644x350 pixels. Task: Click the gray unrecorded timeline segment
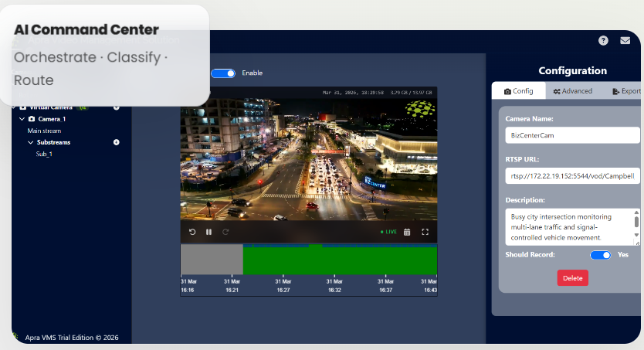212,260
